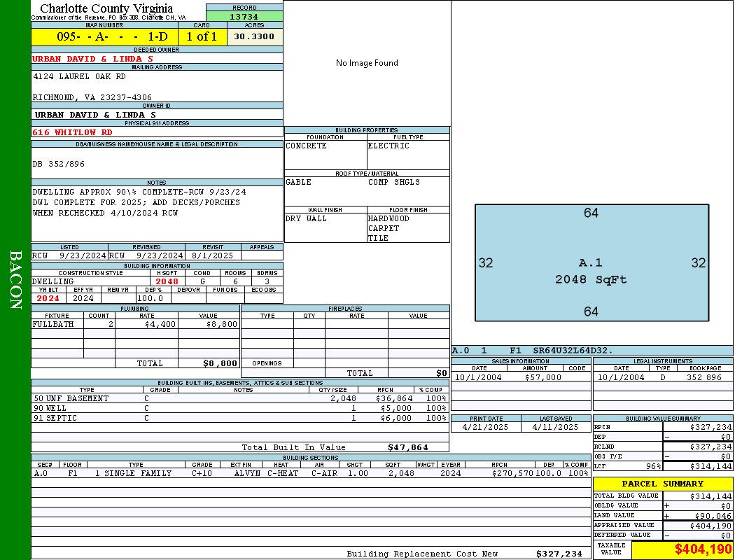
Task: Select the red taxable value $404,190
Action: pyautogui.click(x=703, y=550)
